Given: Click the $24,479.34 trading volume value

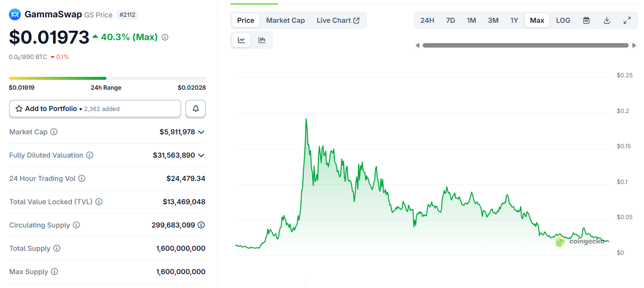Looking at the screenshot, I should coord(186,178).
